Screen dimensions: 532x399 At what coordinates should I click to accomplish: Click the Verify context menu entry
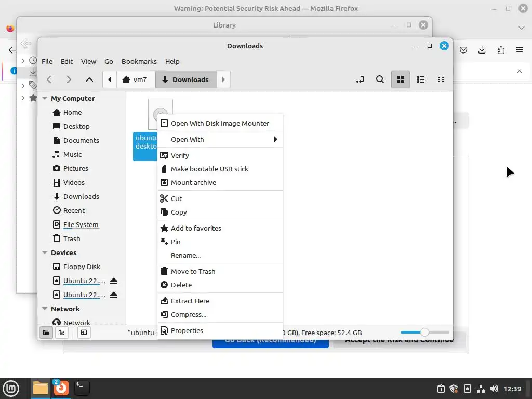click(220, 155)
